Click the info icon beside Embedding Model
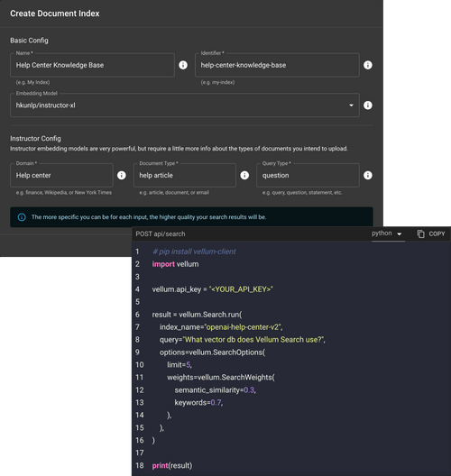Screen dimensions: 451x476 point(368,105)
